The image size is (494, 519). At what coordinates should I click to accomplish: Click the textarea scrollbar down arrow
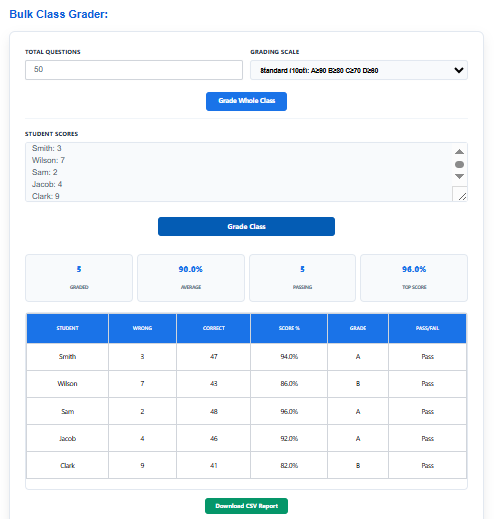click(x=459, y=176)
